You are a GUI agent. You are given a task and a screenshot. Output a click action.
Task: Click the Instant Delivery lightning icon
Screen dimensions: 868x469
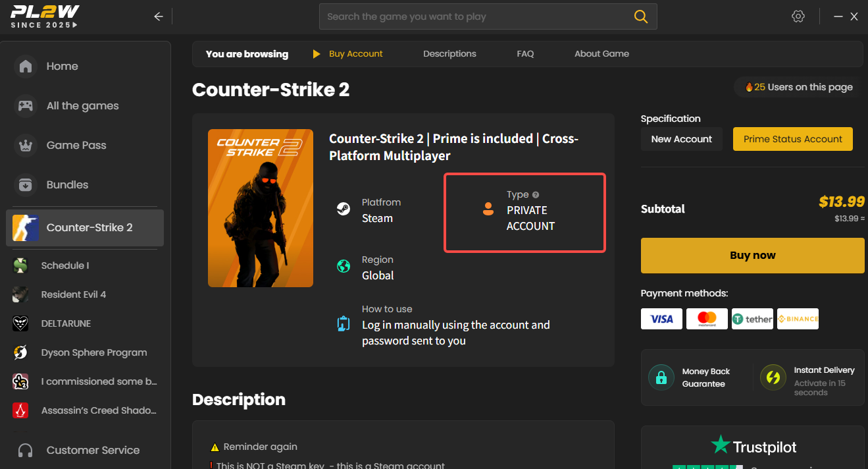pos(773,377)
